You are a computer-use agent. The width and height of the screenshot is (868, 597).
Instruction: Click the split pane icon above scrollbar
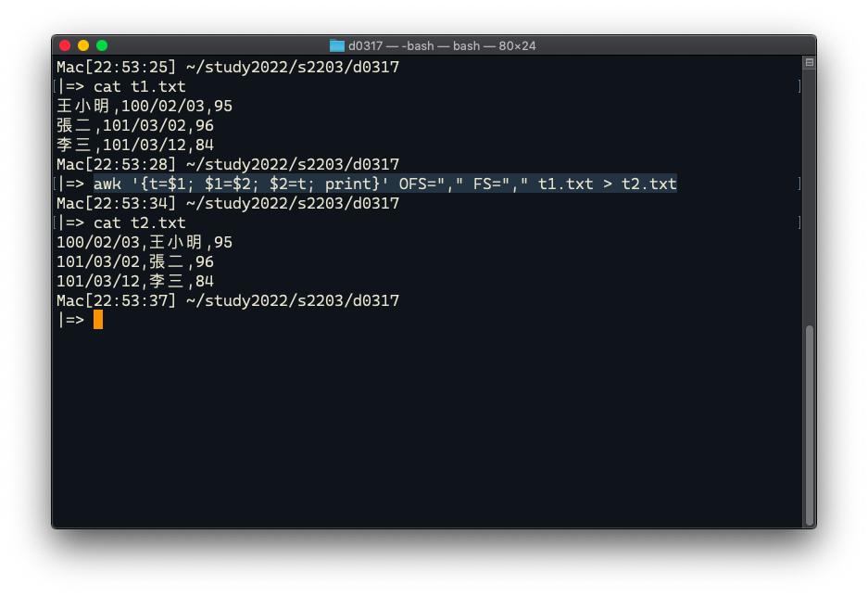click(810, 63)
